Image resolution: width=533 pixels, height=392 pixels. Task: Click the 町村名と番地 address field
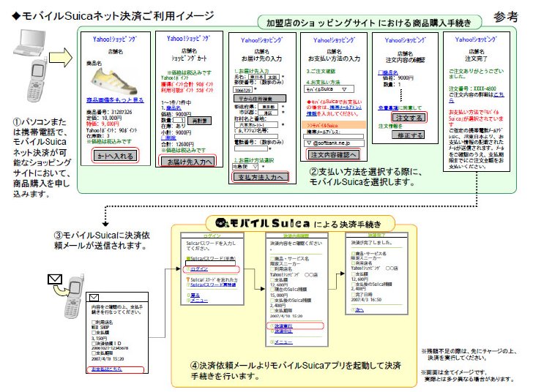(256, 124)
